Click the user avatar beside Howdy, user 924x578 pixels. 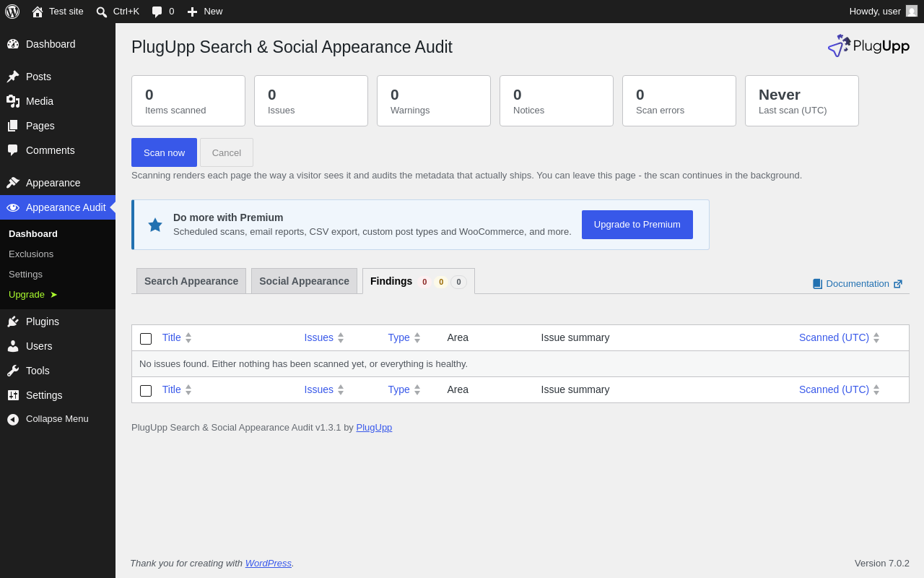click(912, 11)
